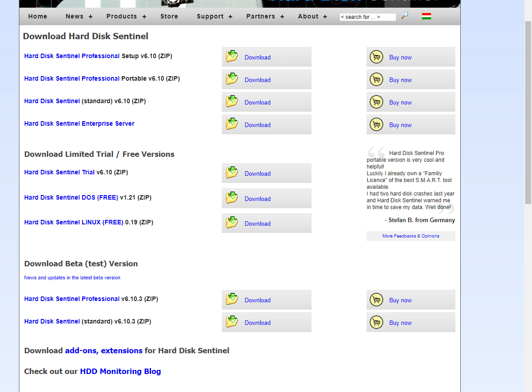Download Professional v6.10.3 beta ZIP
The width and height of the screenshot is (532, 392).
point(257,301)
